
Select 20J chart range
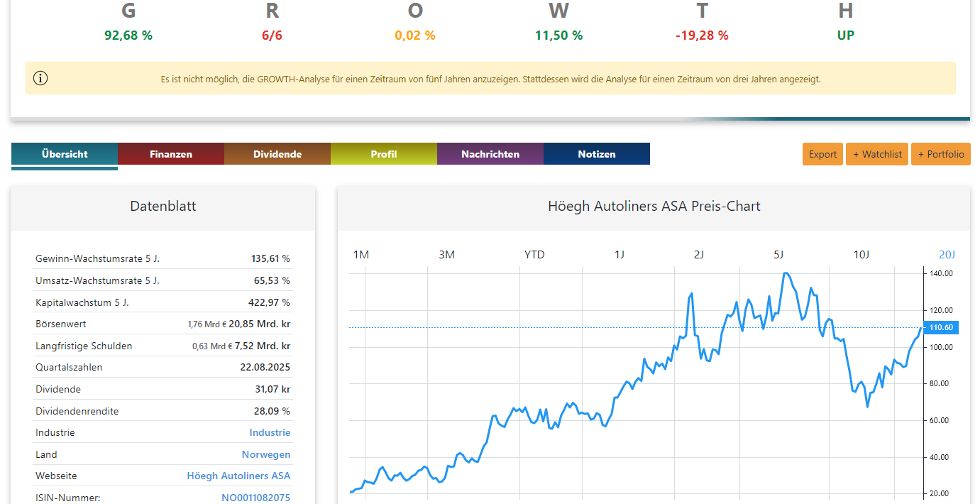(947, 254)
